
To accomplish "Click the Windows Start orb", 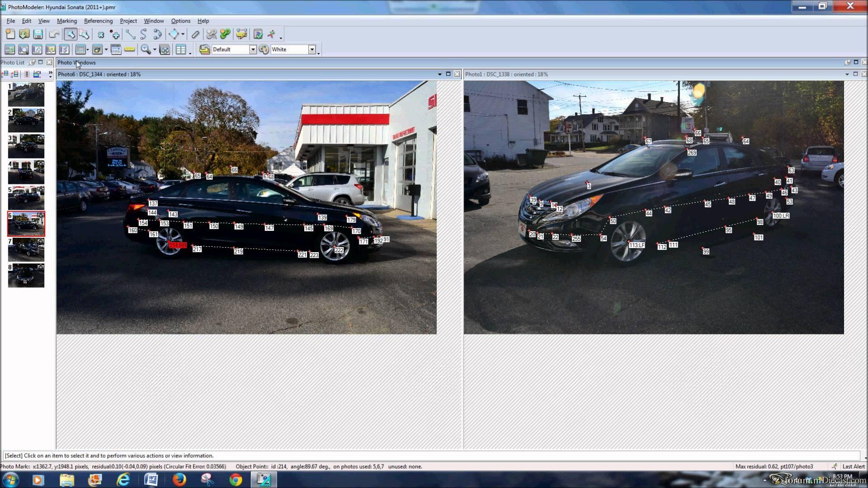I will point(10,479).
